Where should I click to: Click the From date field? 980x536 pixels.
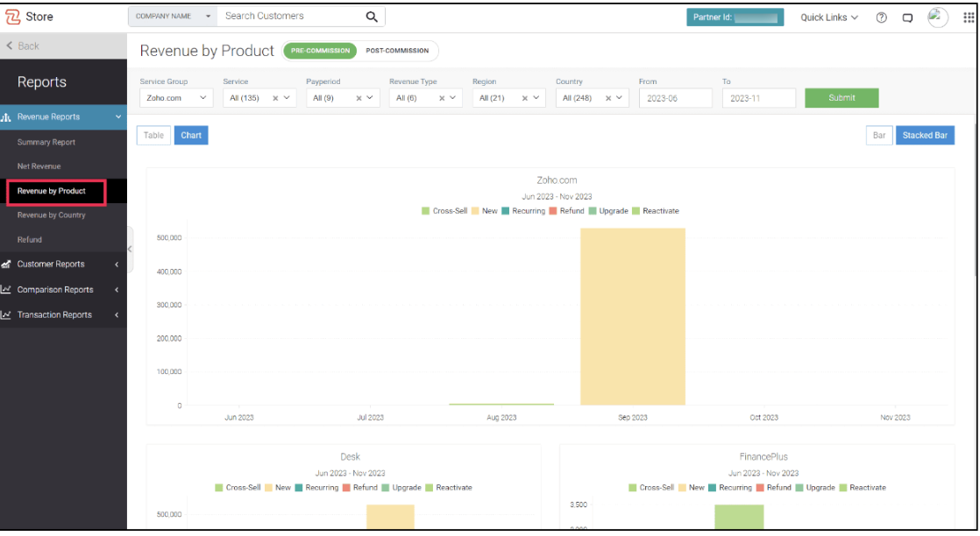675,98
